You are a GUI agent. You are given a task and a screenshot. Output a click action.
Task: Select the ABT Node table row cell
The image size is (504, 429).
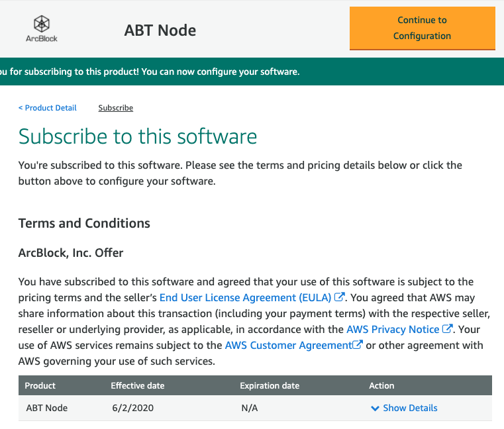tap(47, 408)
